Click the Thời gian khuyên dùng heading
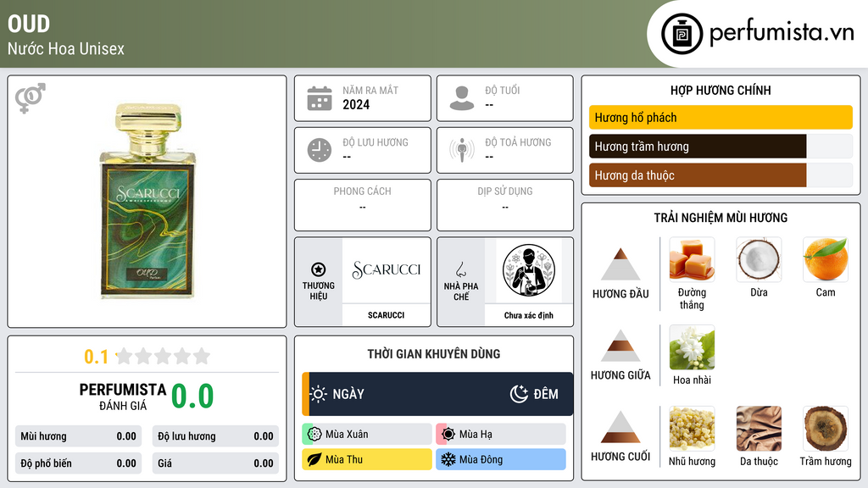 click(434, 354)
